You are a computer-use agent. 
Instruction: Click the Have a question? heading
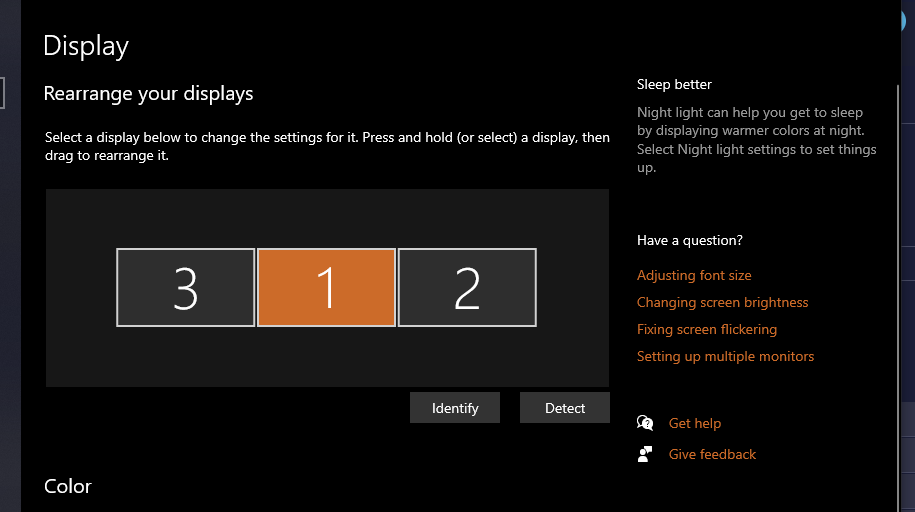point(690,240)
